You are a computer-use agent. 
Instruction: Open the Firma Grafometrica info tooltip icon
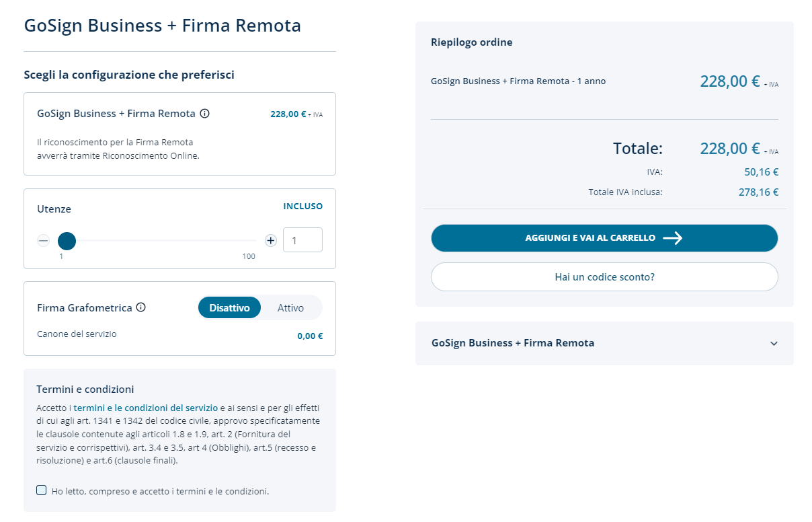pyautogui.click(x=141, y=307)
